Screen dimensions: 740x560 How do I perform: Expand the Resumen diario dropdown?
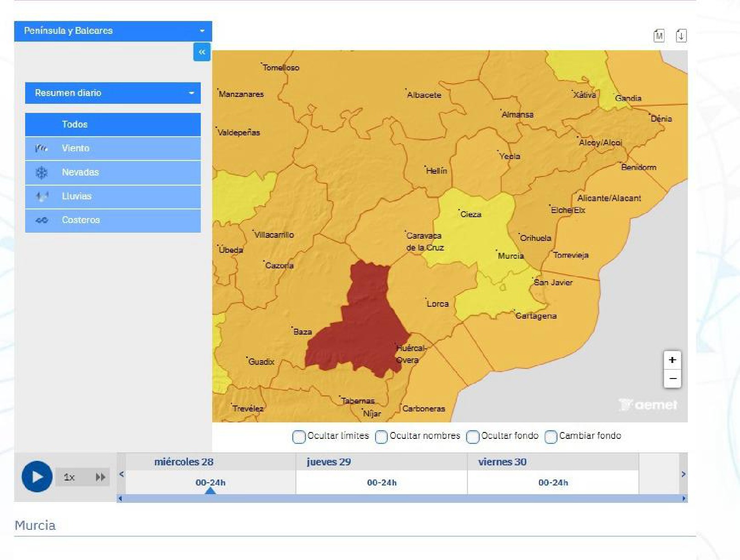113,93
